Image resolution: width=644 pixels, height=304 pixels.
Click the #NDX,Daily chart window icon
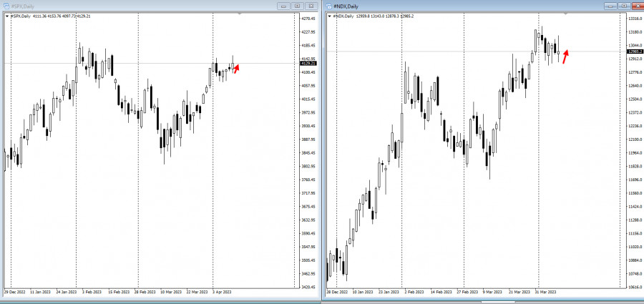tap(329, 6)
